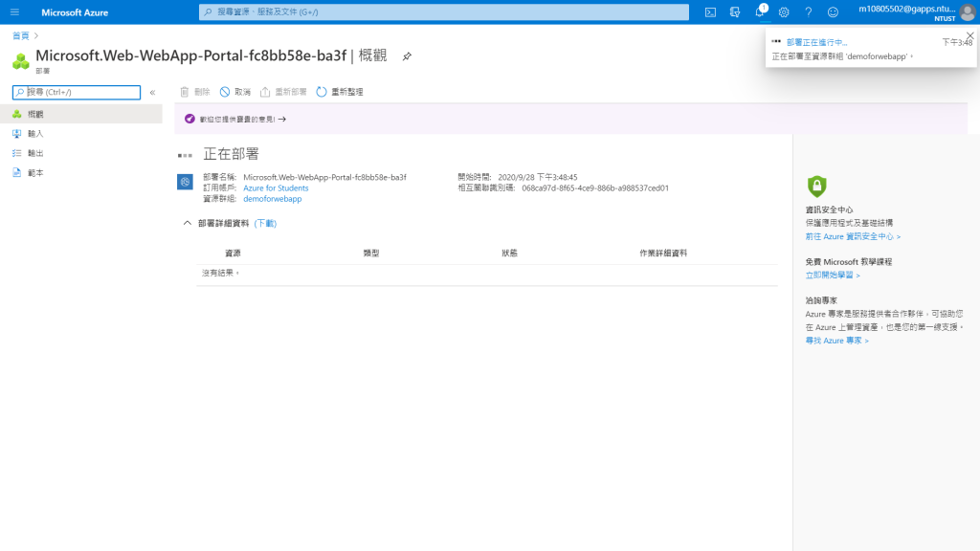Close the deployment notification popup
The height and width of the screenshot is (551, 980).
[970, 35]
